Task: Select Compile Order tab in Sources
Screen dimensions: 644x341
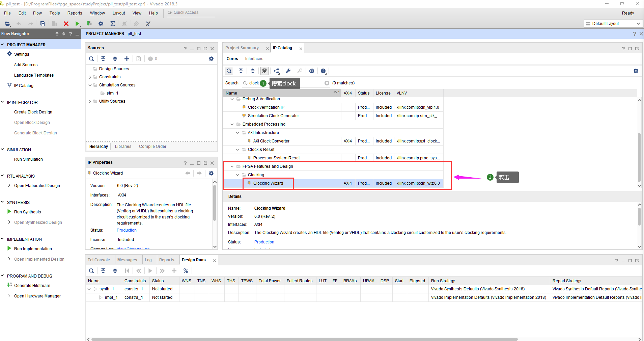Action: 152,147
